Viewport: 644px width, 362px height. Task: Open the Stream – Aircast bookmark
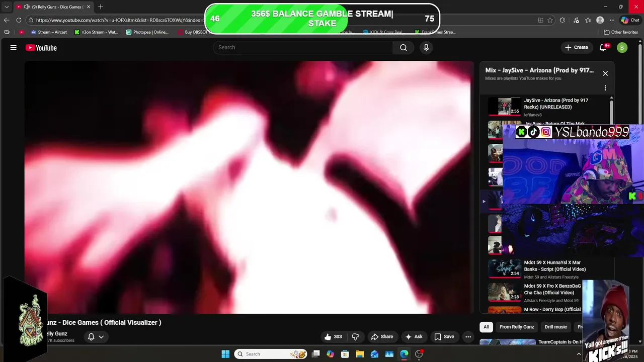coord(49,32)
